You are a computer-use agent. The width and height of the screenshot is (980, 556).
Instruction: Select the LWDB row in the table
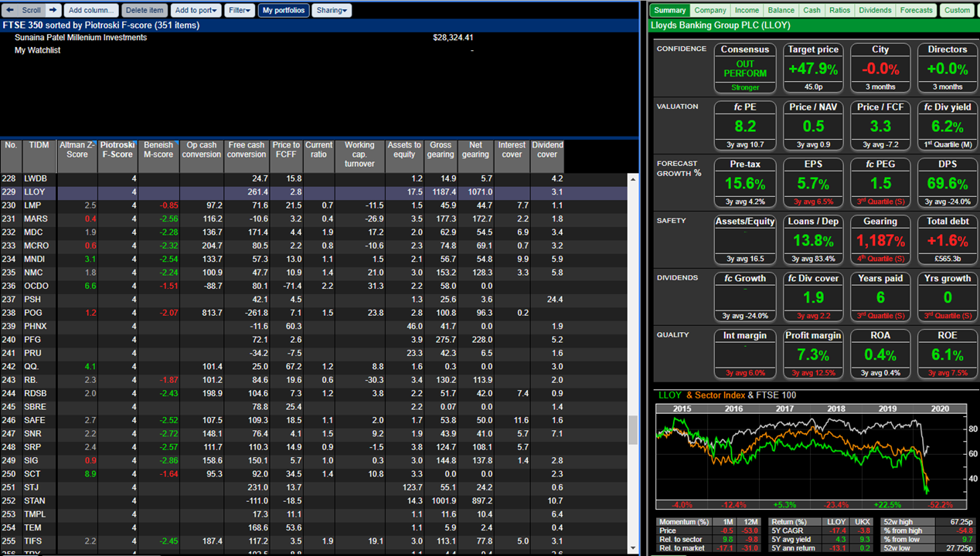pos(314,178)
